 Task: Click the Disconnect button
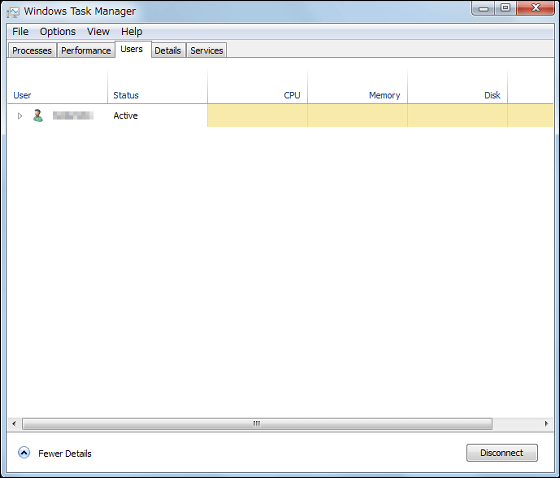[501, 453]
